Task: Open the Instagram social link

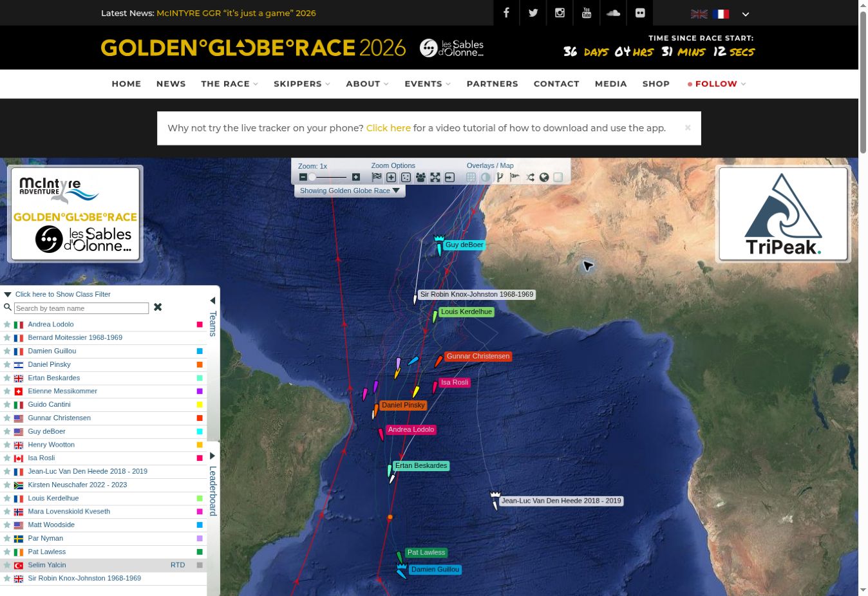Action: (560, 13)
